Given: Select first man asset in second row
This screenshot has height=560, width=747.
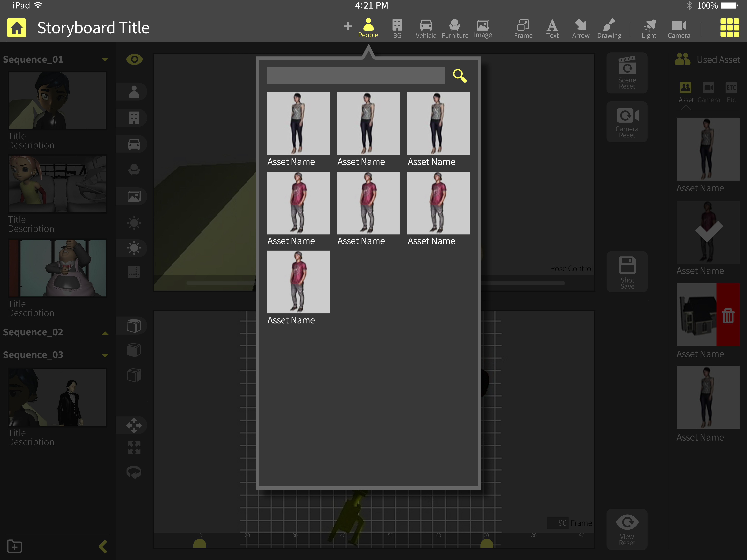Looking at the screenshot, I should pos(299,203).
